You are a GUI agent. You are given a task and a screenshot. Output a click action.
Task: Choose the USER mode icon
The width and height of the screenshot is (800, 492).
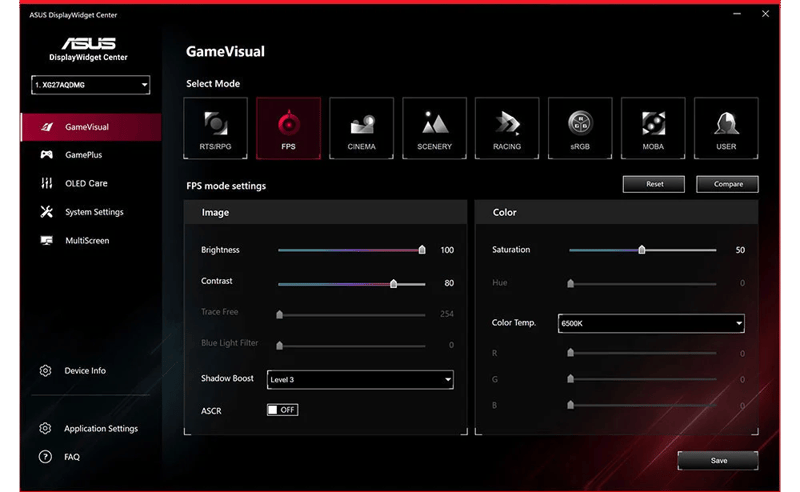(x=726, y=128)
